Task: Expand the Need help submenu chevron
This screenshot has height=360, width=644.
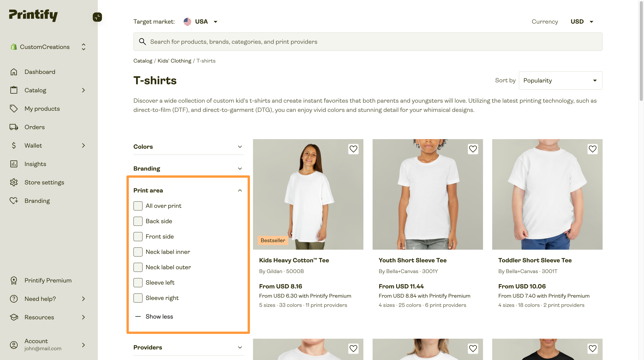Action: point(84,299)
